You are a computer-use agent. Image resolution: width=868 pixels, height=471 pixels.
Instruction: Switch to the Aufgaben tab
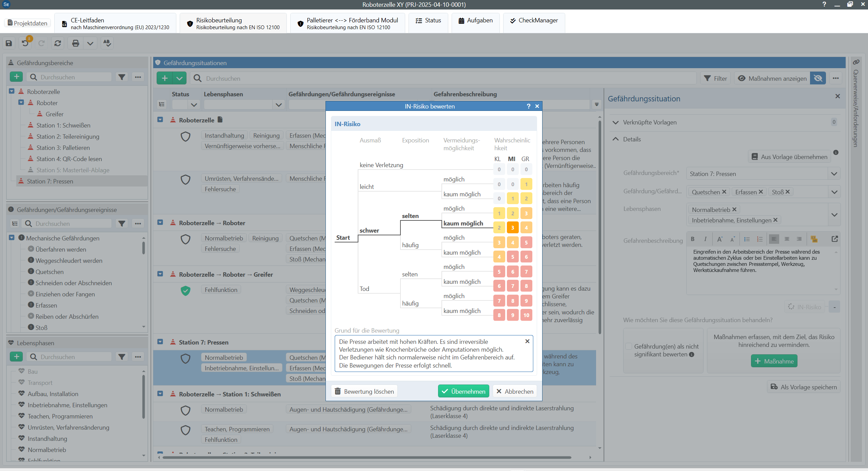(475, 20)
